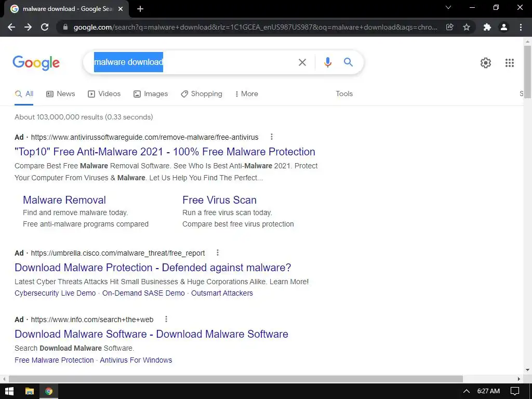Open search Tools options
Image resolution: width=532 pixels, height=399 pixels.
tap(344, 94)
